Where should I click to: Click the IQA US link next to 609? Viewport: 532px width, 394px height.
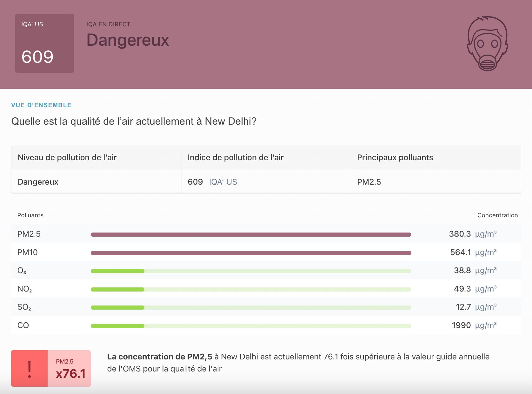(x=223, y=182)
